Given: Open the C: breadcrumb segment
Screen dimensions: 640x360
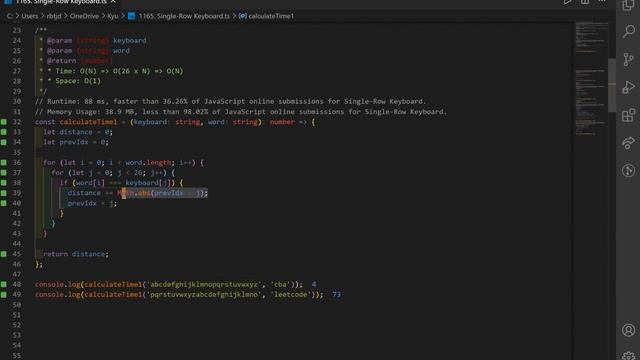Looking at the screenshot, I should (x=10, y=16).
